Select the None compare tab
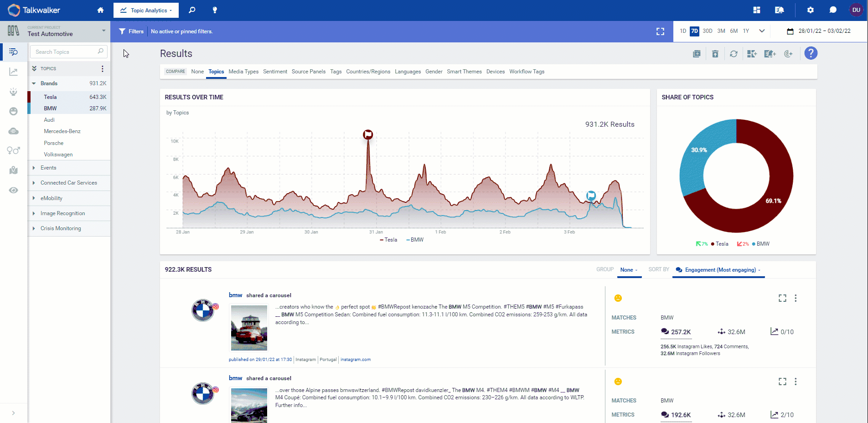Screen dimensions: 868x423 click(197, 72)
